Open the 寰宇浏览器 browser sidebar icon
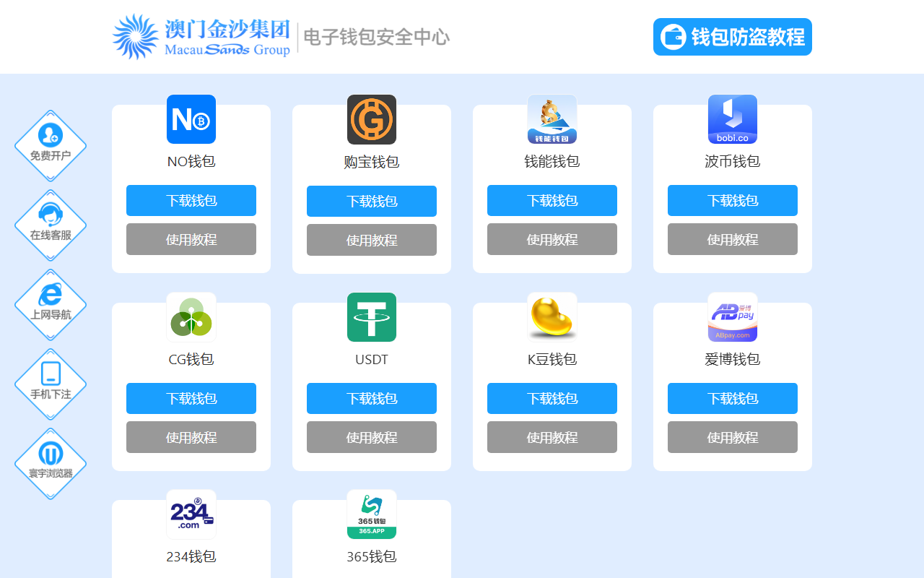924x578 pixels. pyautogui.click(x=51, y=464)
